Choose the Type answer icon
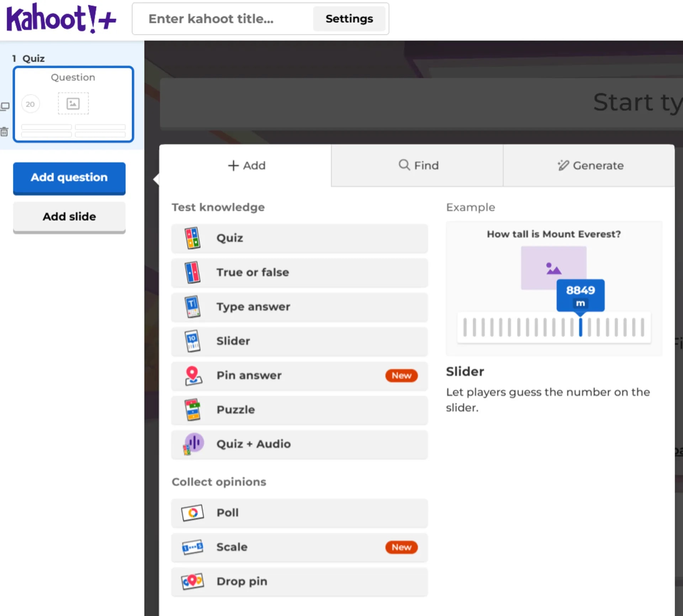This screenshot has width=683, height=616. tap(192, 307)
